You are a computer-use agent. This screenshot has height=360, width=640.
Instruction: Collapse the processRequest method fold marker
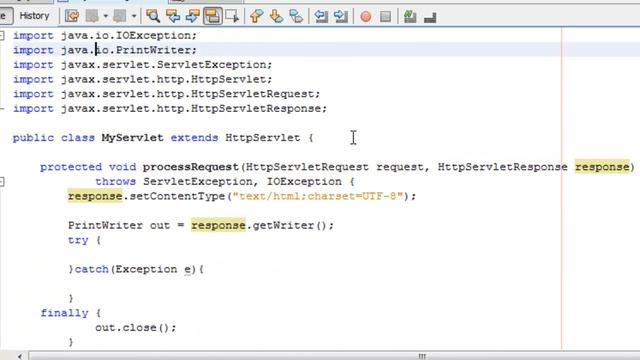2,182
